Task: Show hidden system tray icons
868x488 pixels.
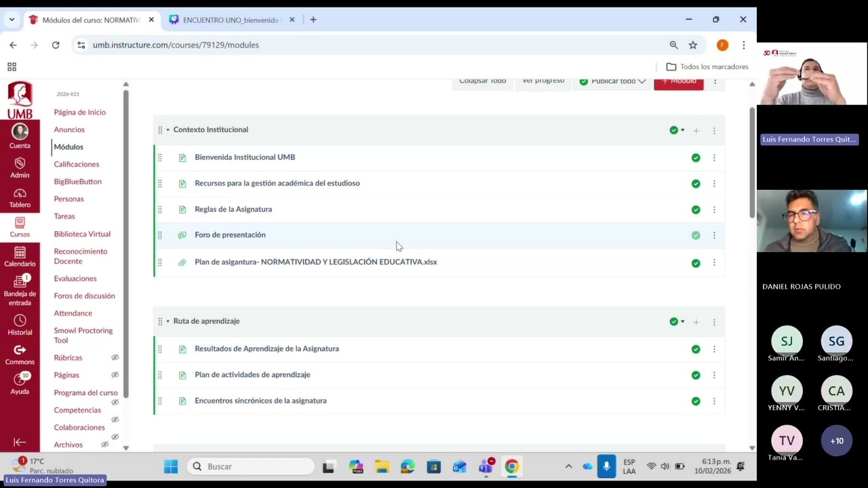Action: tap(568, 466)
